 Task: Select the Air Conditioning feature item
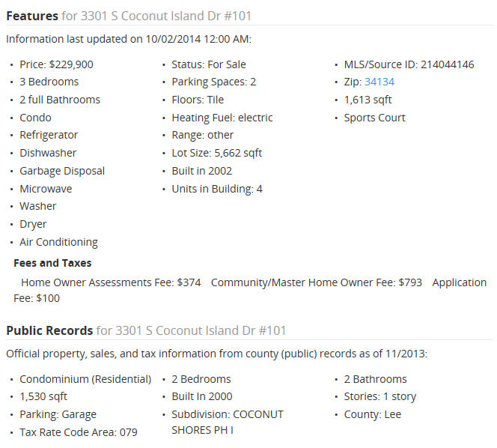click(58, 242)
